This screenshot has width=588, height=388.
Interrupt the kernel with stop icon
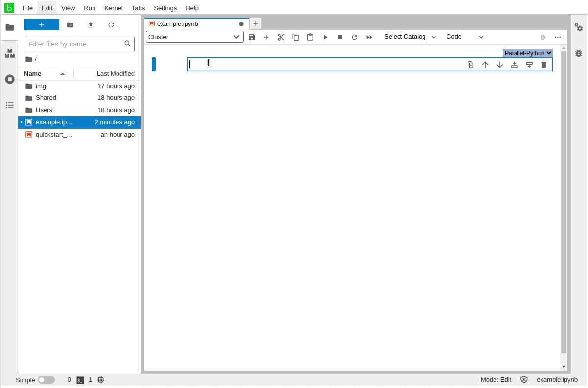pyautogui.click(x=340, y=37)
